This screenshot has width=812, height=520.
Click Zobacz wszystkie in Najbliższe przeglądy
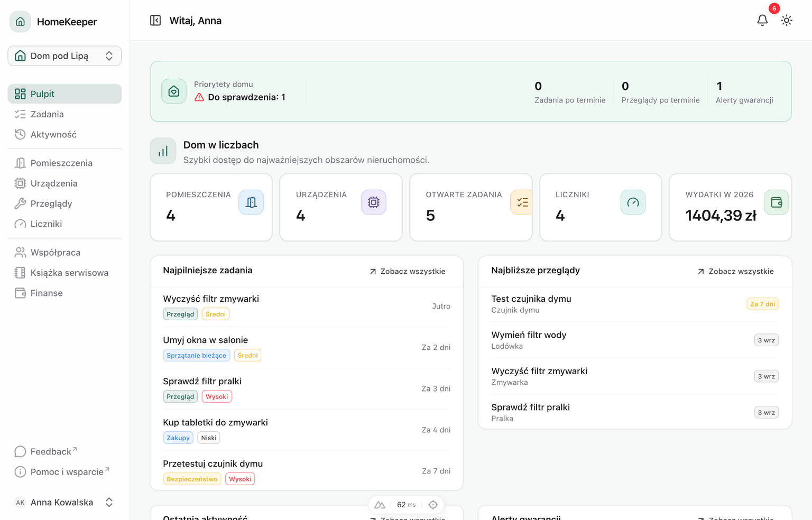click(x=736, y=271)
